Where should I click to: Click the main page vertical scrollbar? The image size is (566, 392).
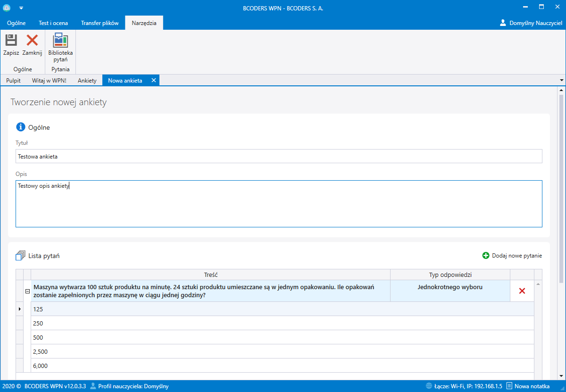[561, 189]
